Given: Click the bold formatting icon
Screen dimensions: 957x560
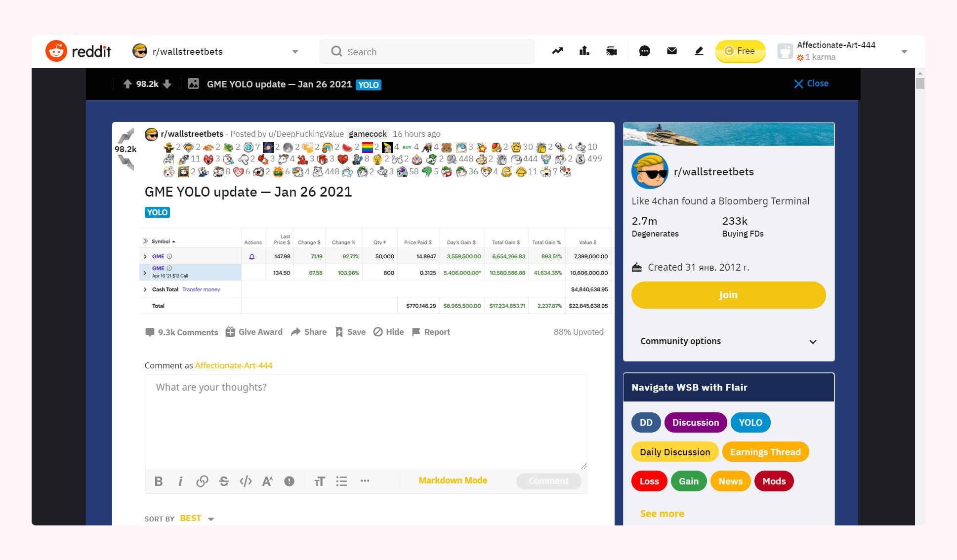Looking at the screenshot, I should pyautogui.click(x=159, y=481).
